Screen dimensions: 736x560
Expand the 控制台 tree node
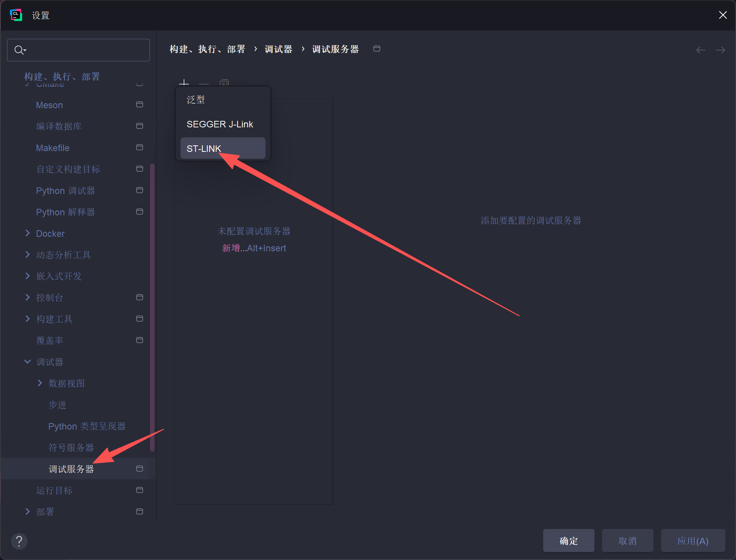(28, 297)
